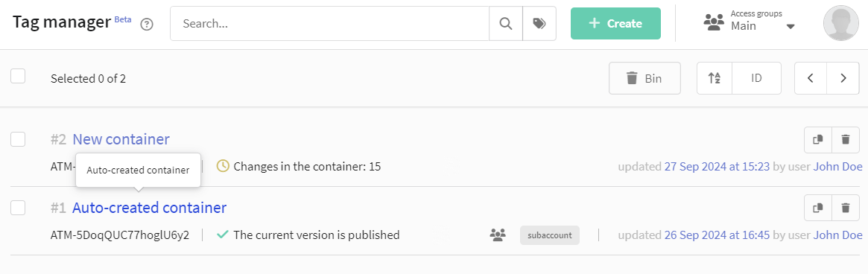Expand the Access groups Main dropdown
The image size is (868, 274).
(749, 22)
